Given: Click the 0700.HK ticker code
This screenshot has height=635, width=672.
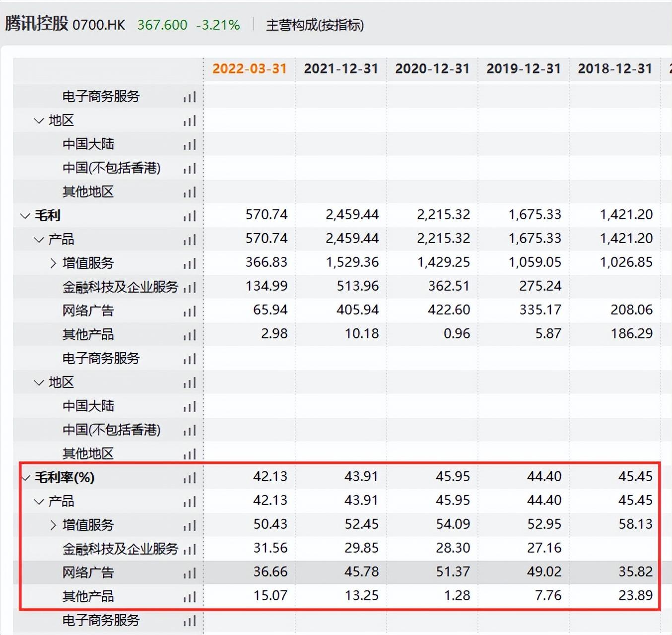Looking at the screenshot, I should coord(99,25).
